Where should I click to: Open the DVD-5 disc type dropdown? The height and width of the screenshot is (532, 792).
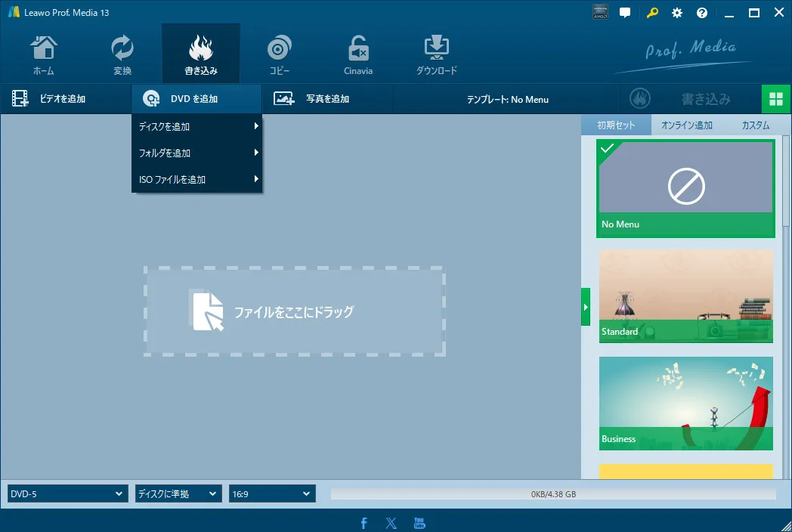(67, 493)
